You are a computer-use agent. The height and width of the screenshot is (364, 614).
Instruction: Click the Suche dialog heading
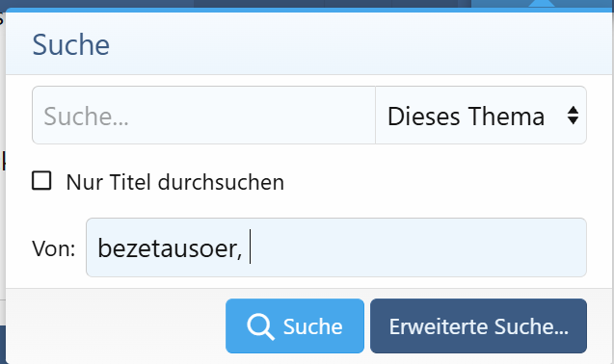click(x=71, y=44)
